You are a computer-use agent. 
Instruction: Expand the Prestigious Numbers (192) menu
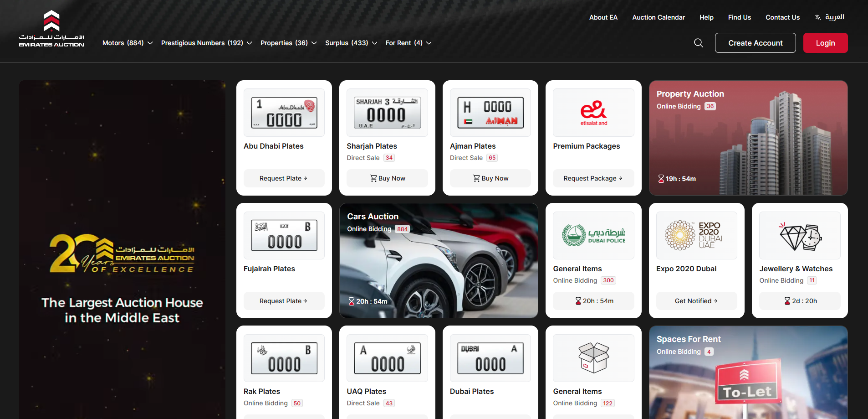tap(206, 43)
